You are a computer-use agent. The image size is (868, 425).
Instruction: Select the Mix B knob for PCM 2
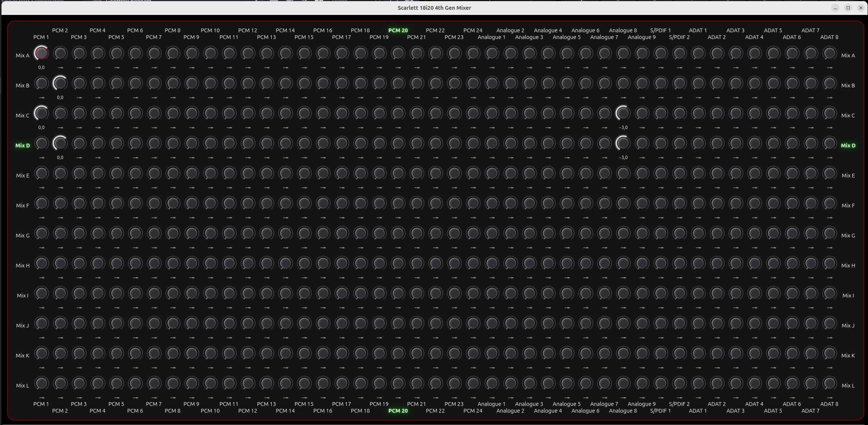point(60,83)
